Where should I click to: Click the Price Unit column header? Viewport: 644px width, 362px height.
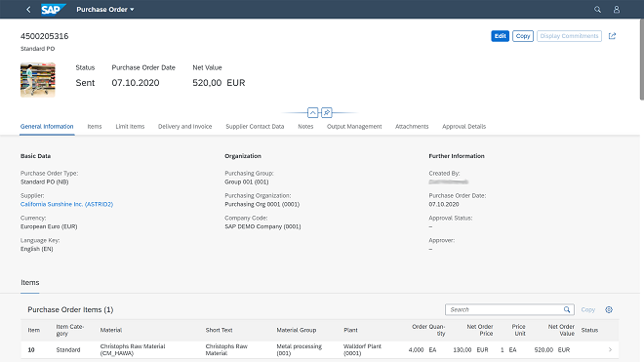pyautogui.click(x=518, y=330)
